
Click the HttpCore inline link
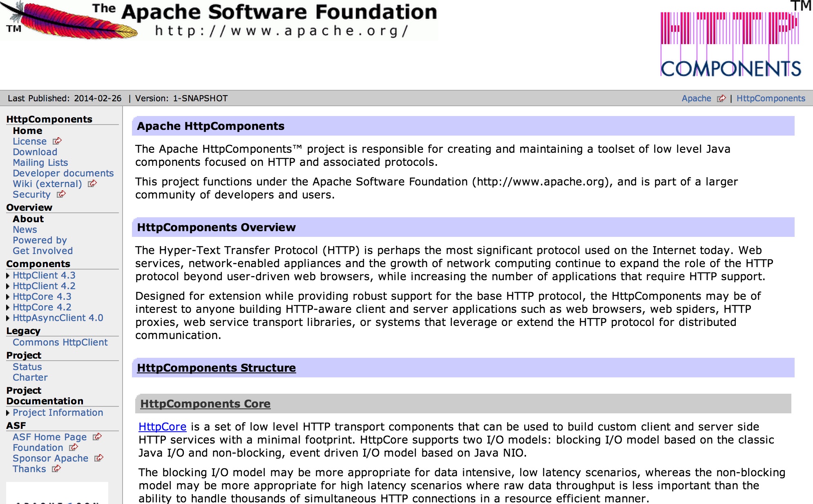click(x=163, y=427)
